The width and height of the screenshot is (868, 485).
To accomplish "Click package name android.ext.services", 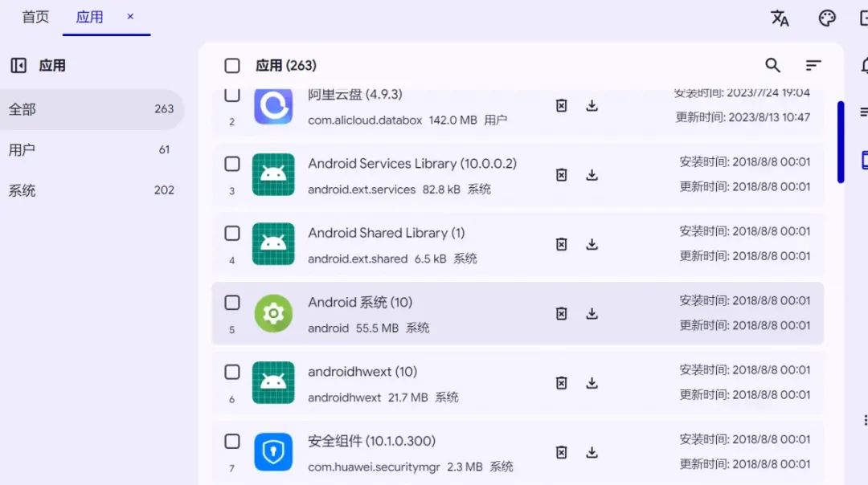I will pos(362,190).
